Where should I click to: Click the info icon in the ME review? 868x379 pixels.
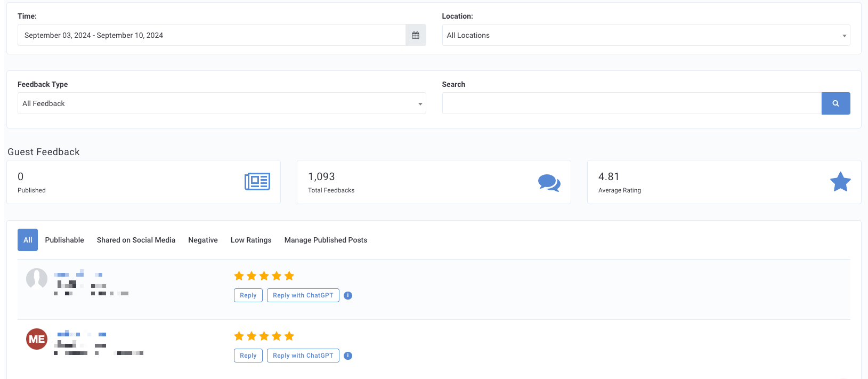click(348, 356)
